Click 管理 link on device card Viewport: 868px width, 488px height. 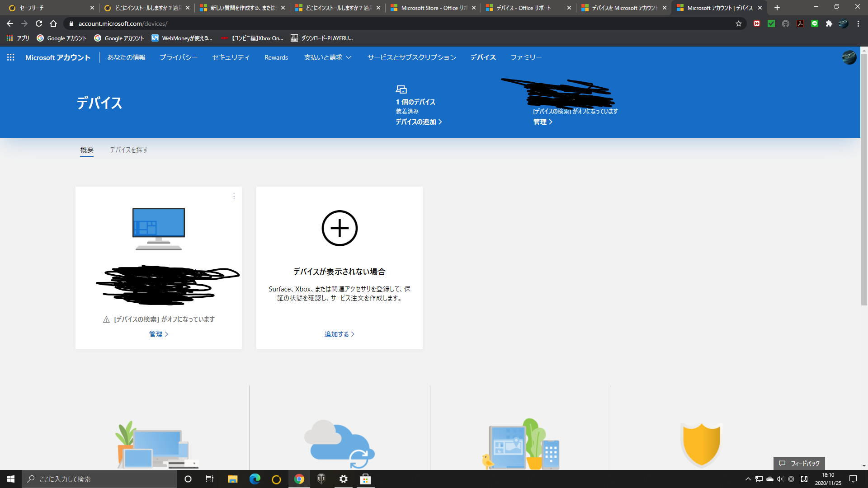click(159, 334)
